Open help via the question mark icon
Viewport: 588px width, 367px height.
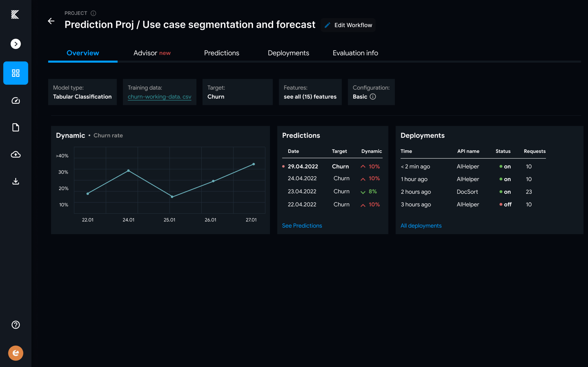tap(16, 325)
